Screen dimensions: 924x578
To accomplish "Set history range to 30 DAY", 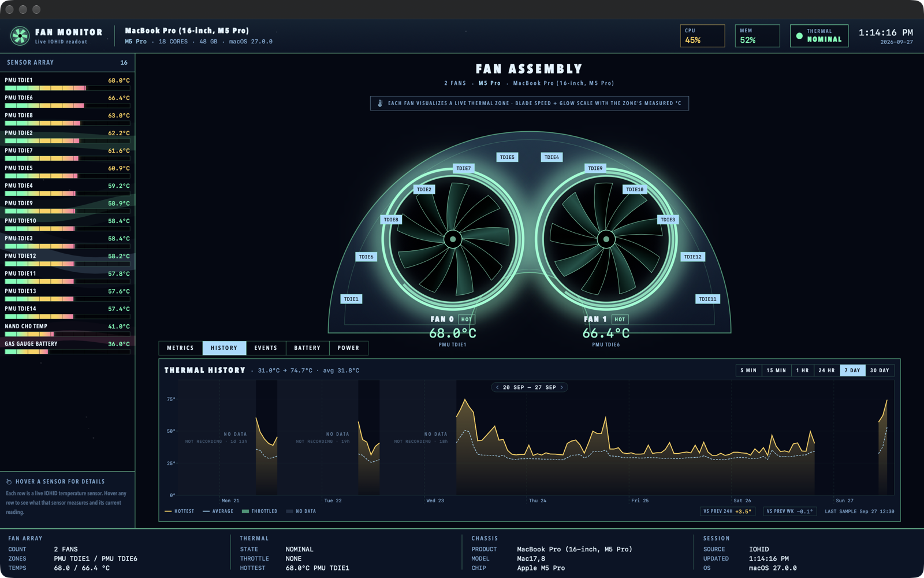I will pyautogui.click(x=880, y=370).
